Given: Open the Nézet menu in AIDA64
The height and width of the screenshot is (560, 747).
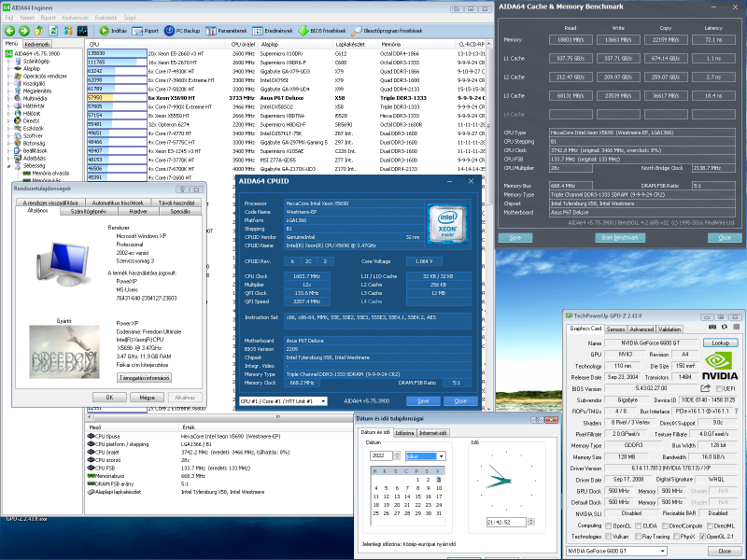Looking at the screenshot, I should point(27,18).
